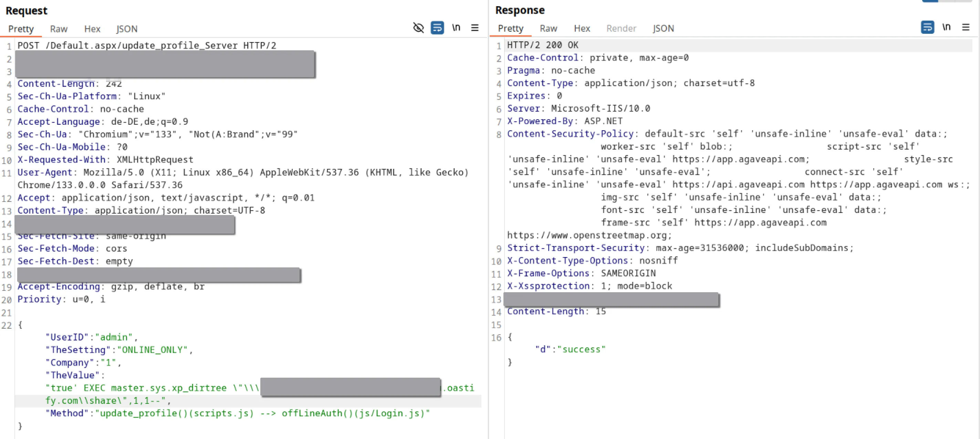The width and height of the screenshot is (980, 439).
Task: Toggle hide non-printable eye-slash icon in Request
Action: tap(418, 28)
